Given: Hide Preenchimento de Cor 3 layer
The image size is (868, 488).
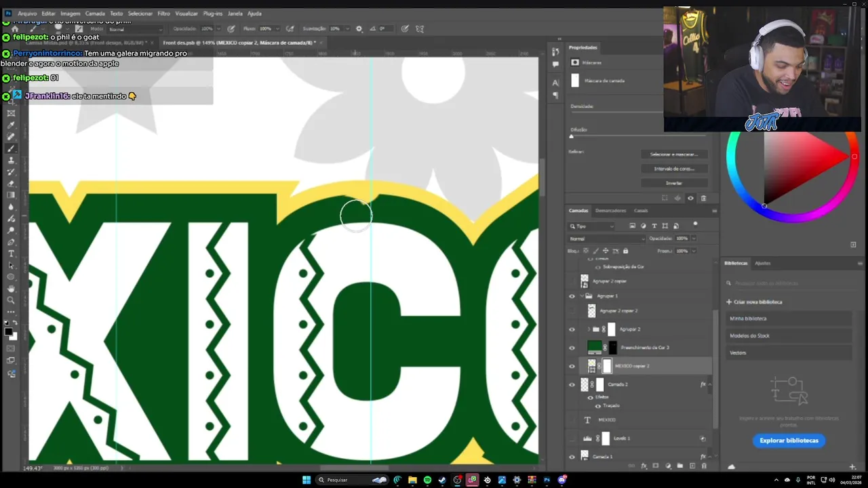Looking at the screenshot, I should tap(572, 348).
